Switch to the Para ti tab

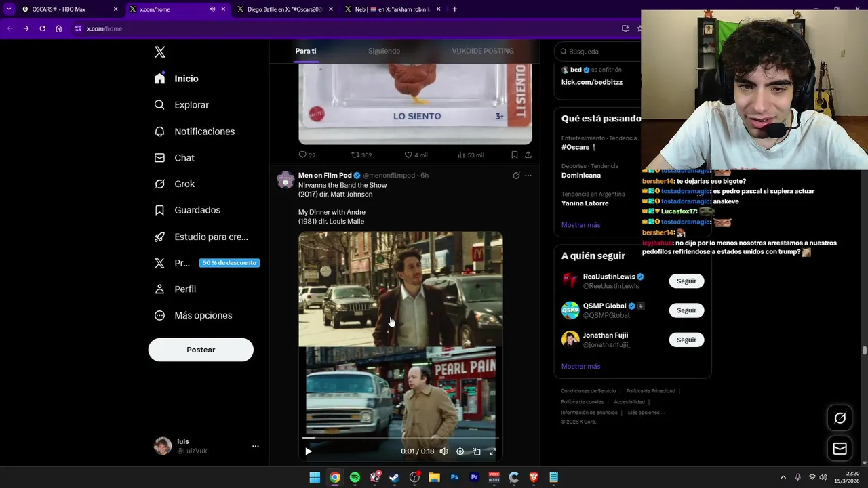[x=306, y=51]
